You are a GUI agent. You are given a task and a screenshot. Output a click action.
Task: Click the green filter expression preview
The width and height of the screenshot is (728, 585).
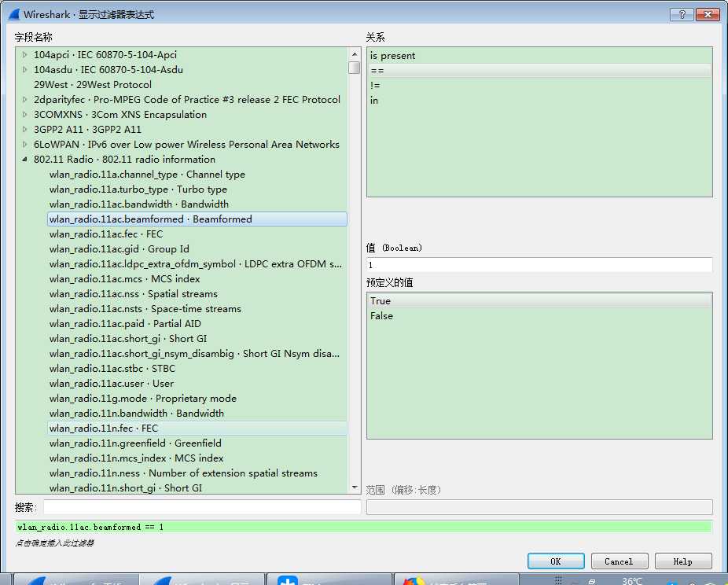363,527
